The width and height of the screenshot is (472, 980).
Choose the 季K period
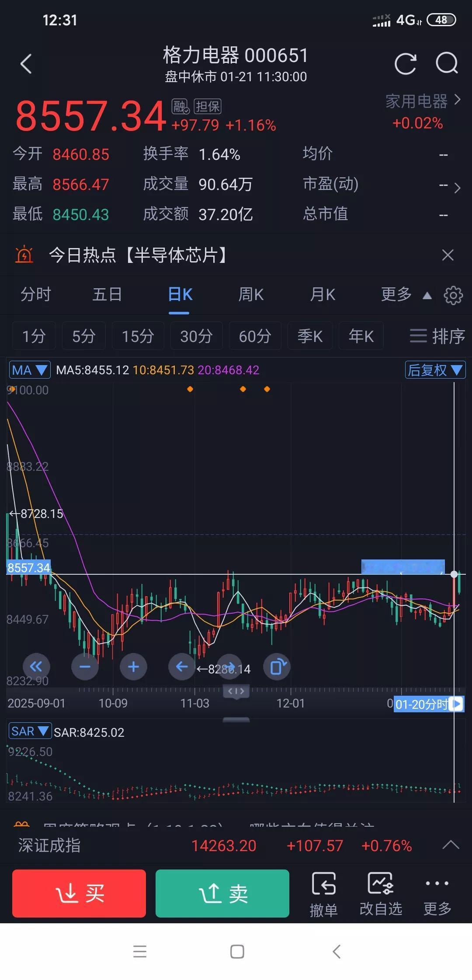[310, 336]
